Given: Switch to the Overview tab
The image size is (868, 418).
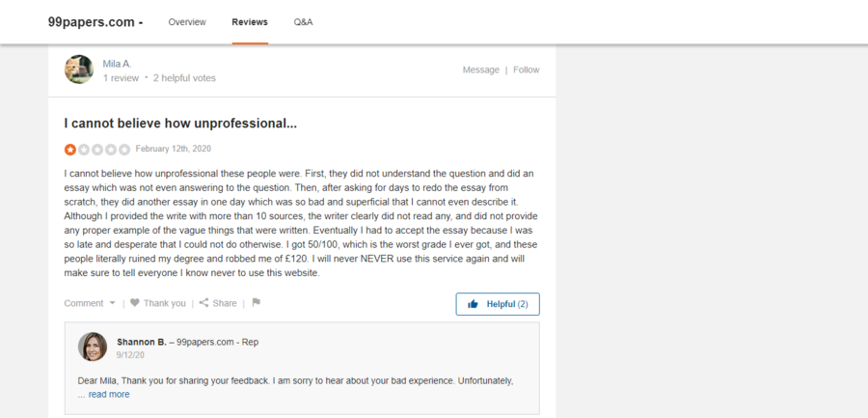Looking at the screenshot, I should [x=187, y=22].
